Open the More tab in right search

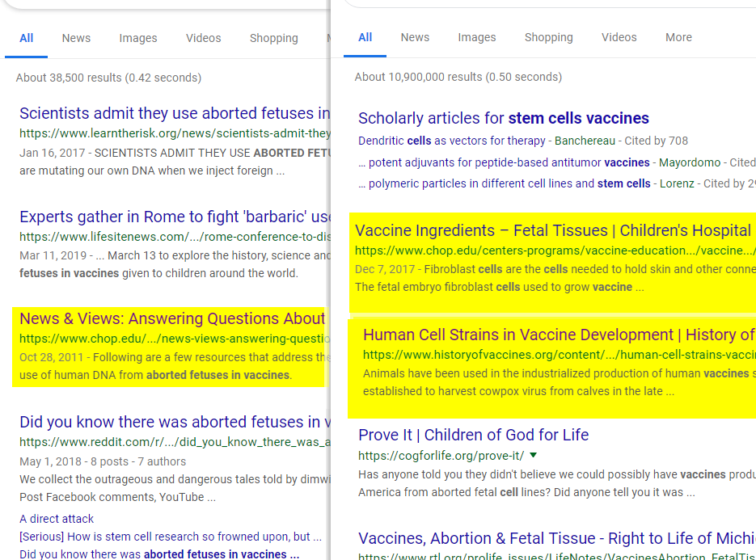tap(678, 37)
